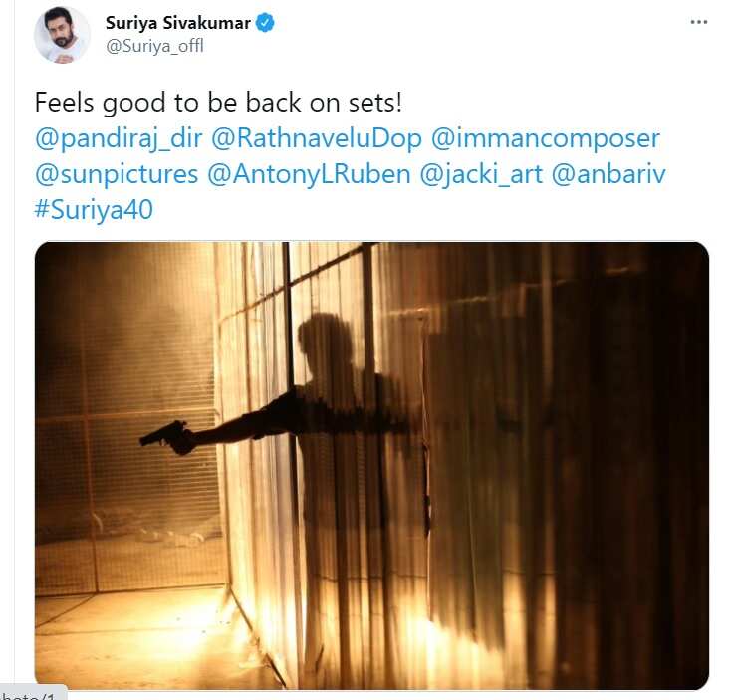The width and height of the screenshot is (730, 700).
Task: Open the @Suriya_offl handle
Action: coord(154,46)
